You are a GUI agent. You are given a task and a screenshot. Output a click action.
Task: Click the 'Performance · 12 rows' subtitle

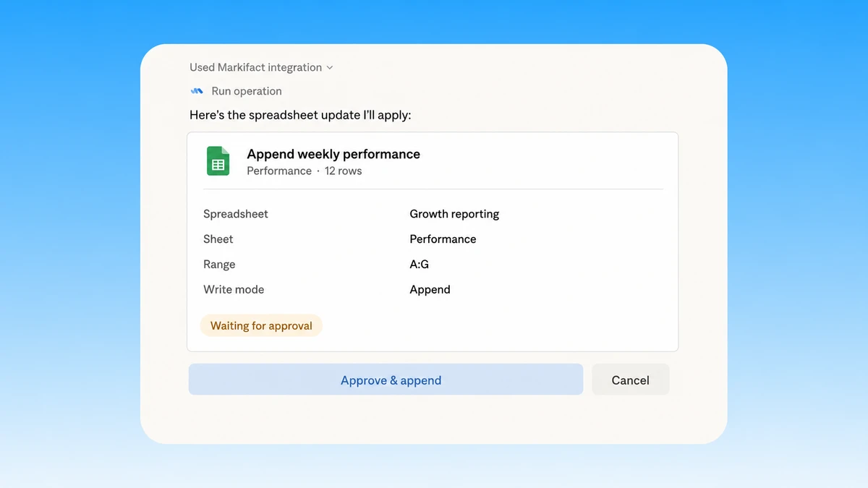pos(305,171)
